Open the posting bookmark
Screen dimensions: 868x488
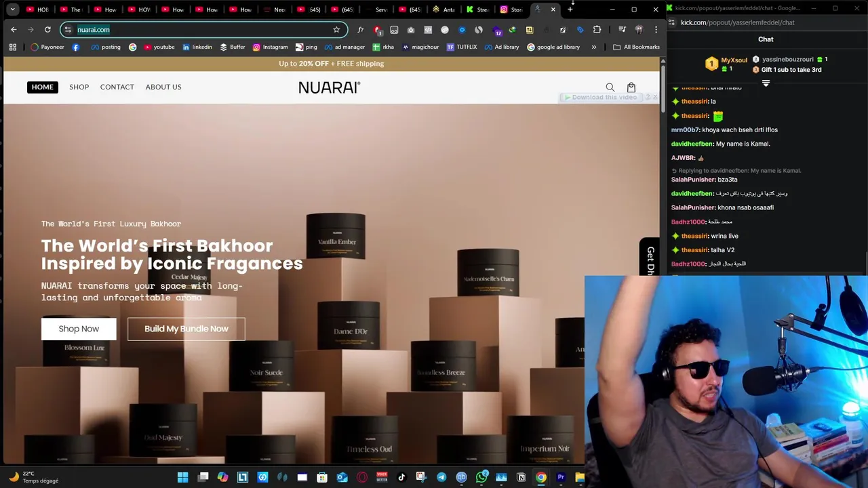[105, 47]
